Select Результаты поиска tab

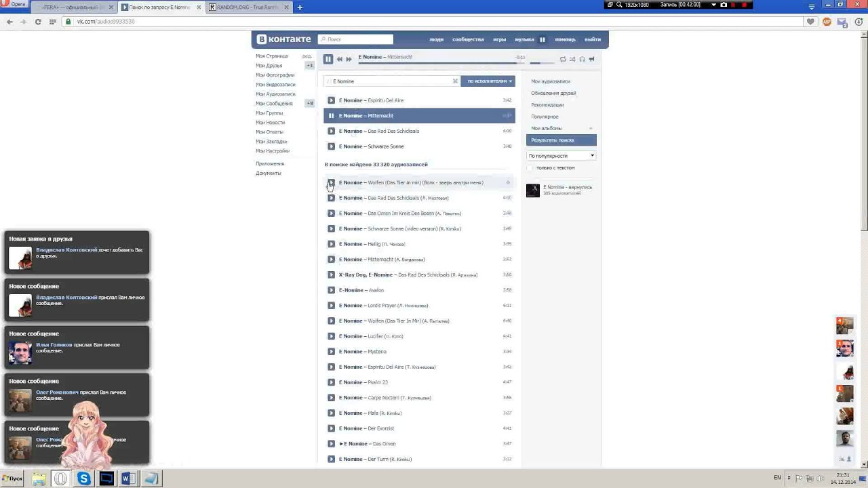pyautogui.click(x=561, y=140)
